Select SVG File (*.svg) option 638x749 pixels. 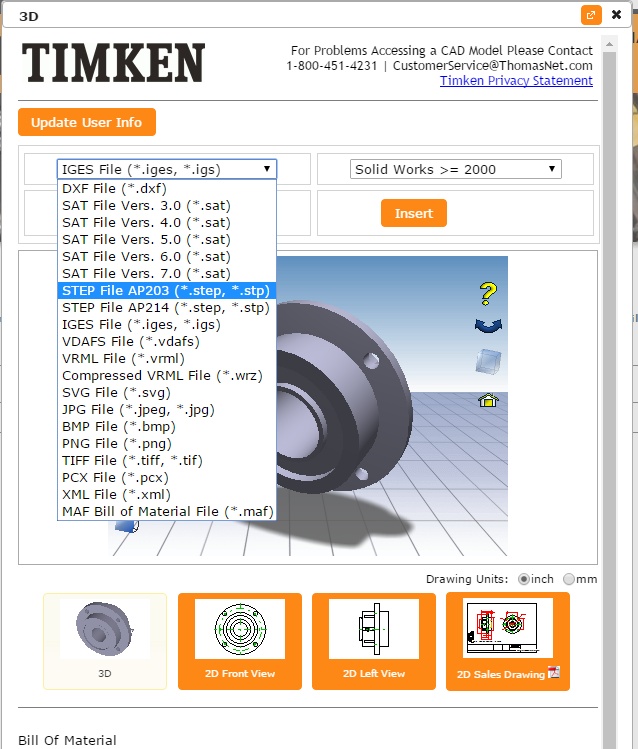click(x=167, y=393)
